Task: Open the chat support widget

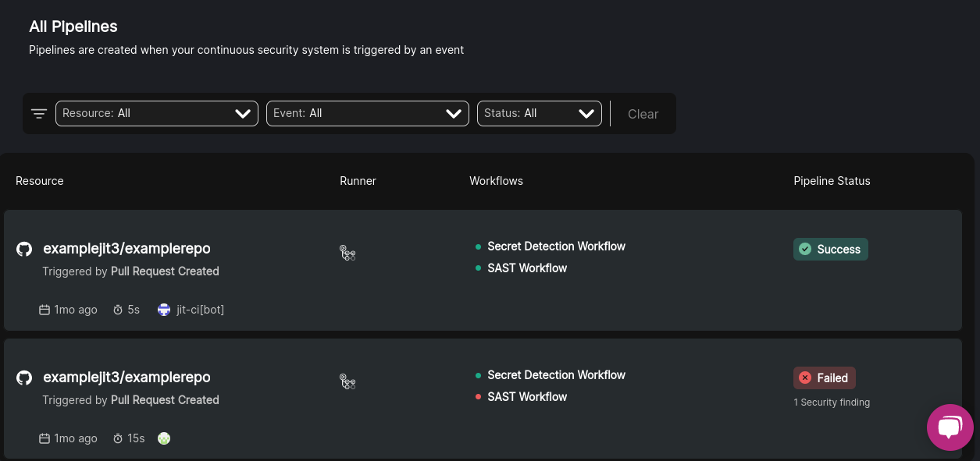Action: (950, 427)
